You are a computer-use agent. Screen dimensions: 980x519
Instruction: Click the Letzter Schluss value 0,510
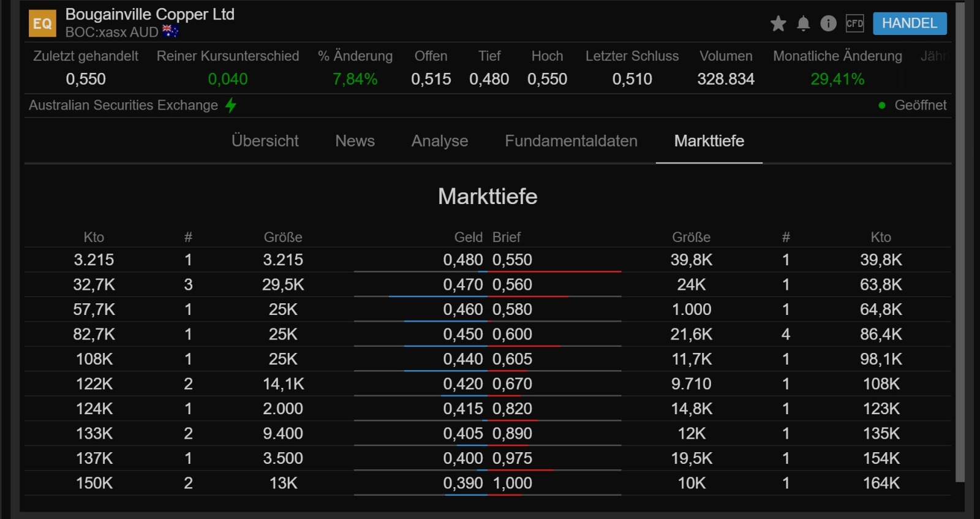point(632,79)
